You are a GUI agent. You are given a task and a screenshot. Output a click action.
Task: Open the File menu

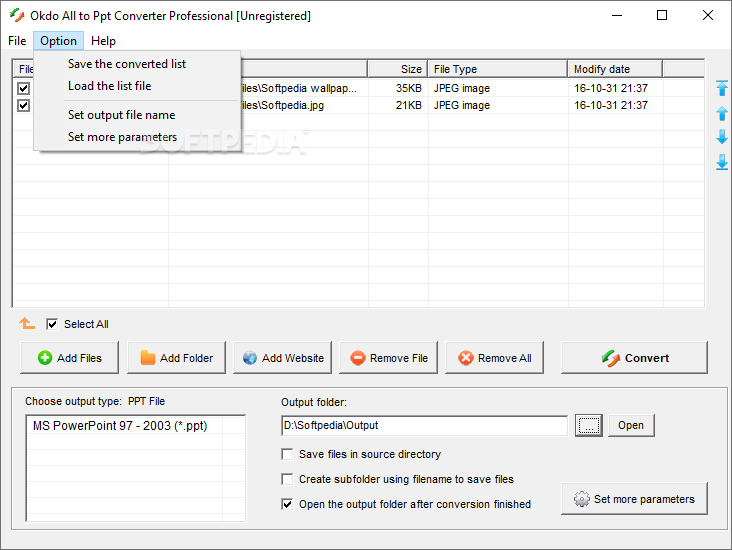click(17, 41)
